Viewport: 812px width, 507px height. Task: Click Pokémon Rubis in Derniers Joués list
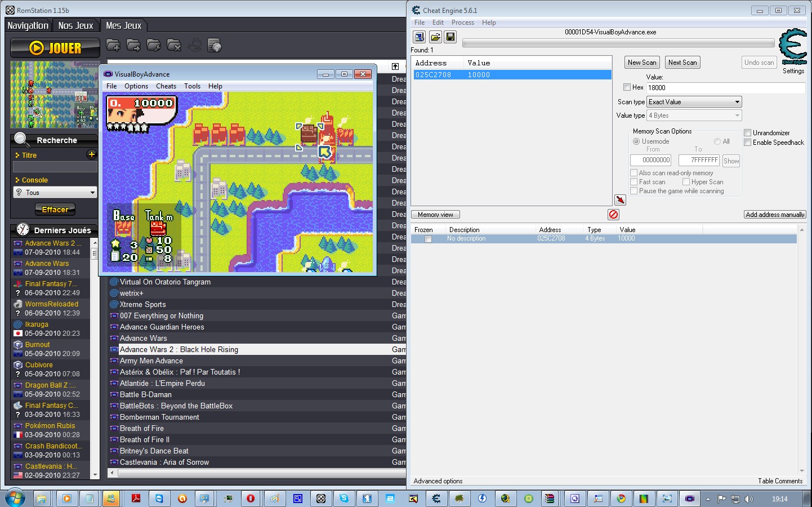coord(50,426)
